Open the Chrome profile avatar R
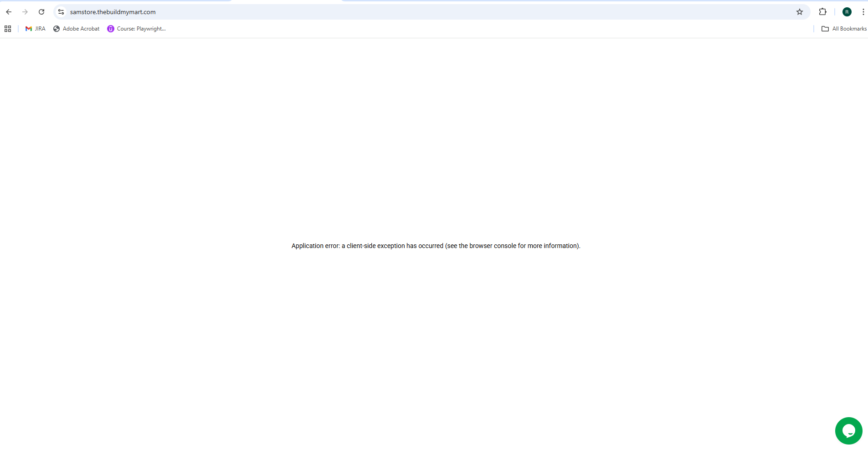This screenshot has width=868, height=450. (x=847, y=12)
